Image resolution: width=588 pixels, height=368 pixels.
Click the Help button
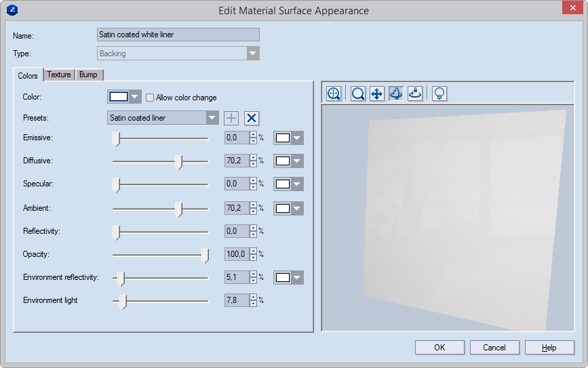pos(549,348)
